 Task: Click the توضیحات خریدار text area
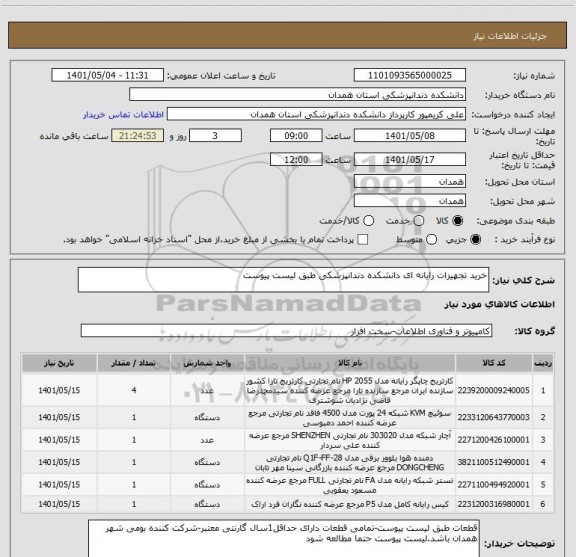(x=284, y=538)
